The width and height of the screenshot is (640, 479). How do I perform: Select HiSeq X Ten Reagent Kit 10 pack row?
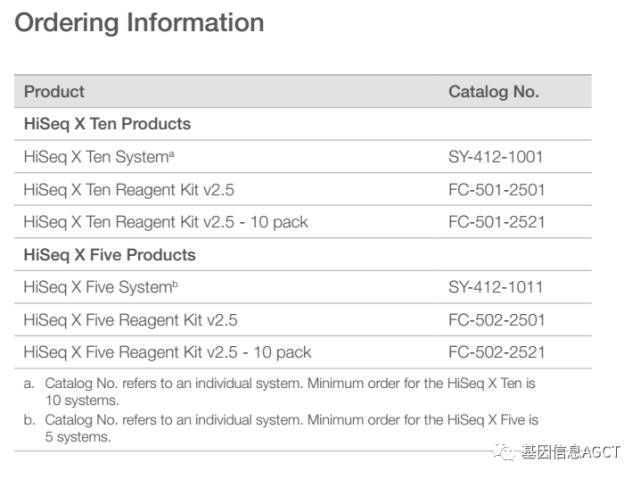(x=166, y=222)
